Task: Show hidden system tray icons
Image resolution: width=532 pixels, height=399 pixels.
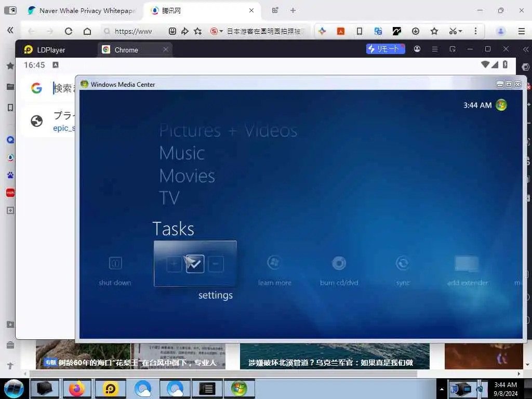Action: [x=442, y=389]
